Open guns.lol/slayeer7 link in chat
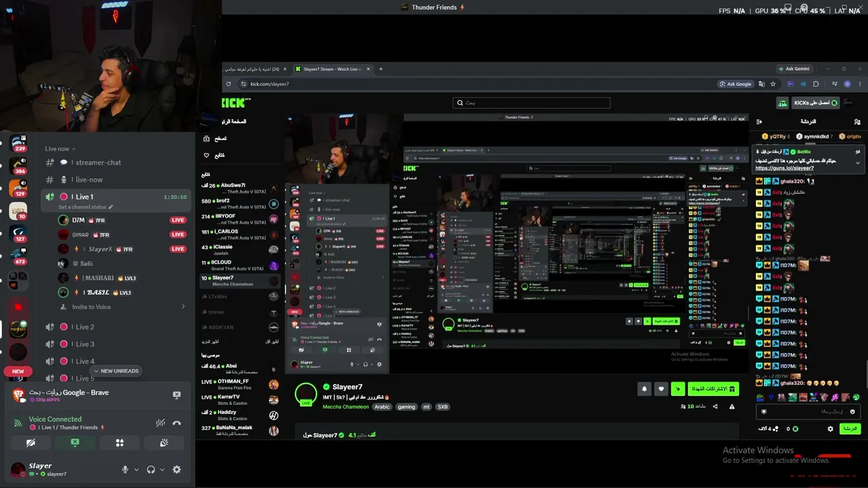 pos(785,168)
